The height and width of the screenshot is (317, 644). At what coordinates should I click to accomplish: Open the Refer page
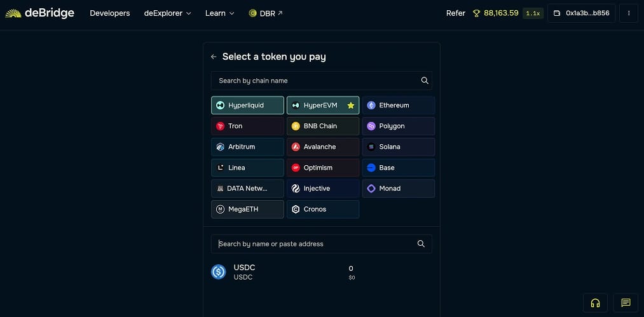click(x=455, y=13)
